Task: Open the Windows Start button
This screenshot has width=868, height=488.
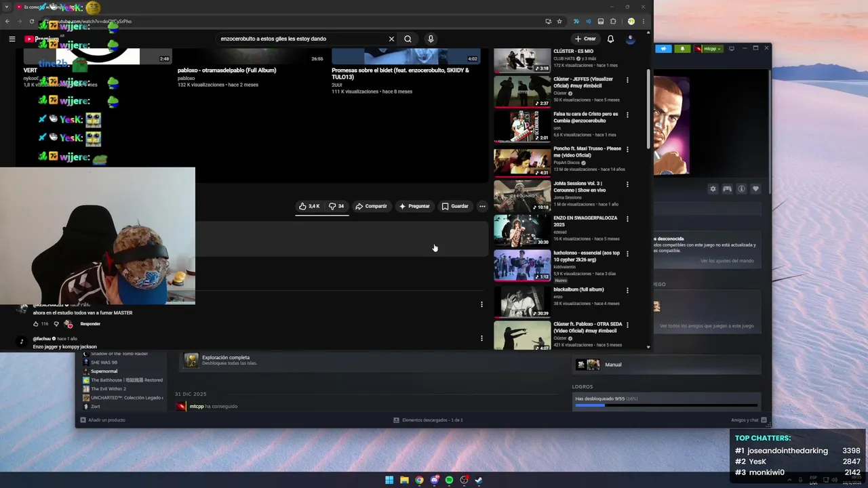Action: tap(389, 480)
